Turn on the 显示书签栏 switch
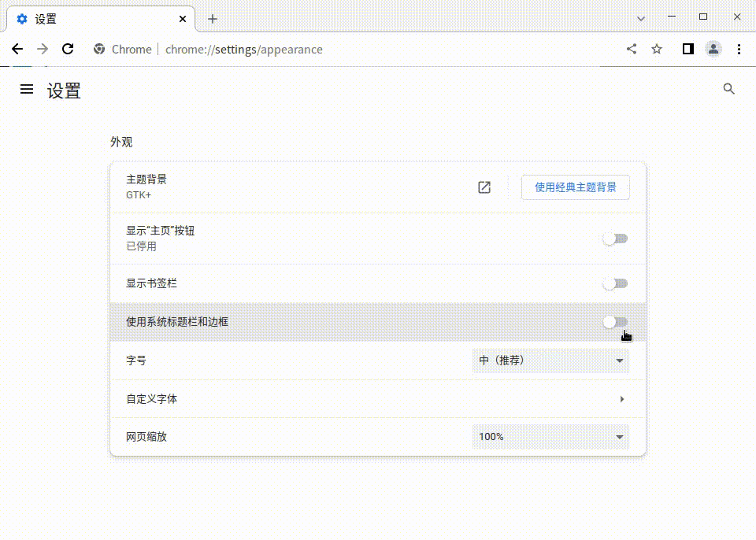The image size is (756, 540). coord(615,283)
